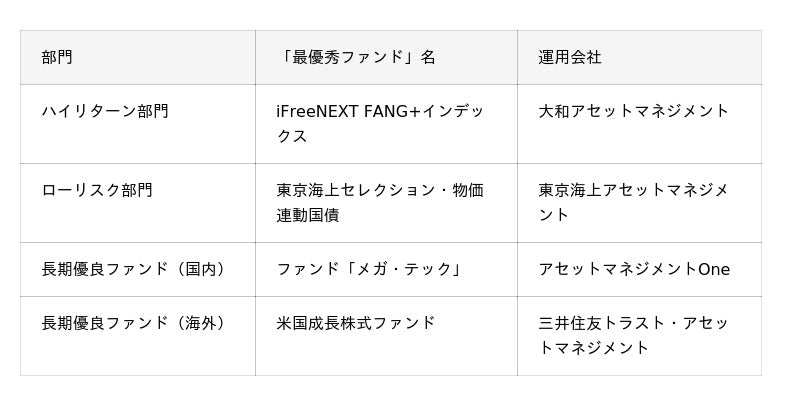Viewport: 800px width, 406px height.
Task: Select the 三井住友トラスト・アセットマネジメント cell
Action: (x=634, y=335)
